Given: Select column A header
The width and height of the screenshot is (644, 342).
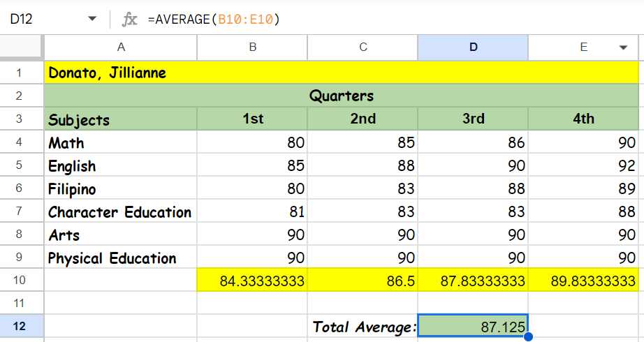Looking at the screenshot, I should tap(121, 47).
